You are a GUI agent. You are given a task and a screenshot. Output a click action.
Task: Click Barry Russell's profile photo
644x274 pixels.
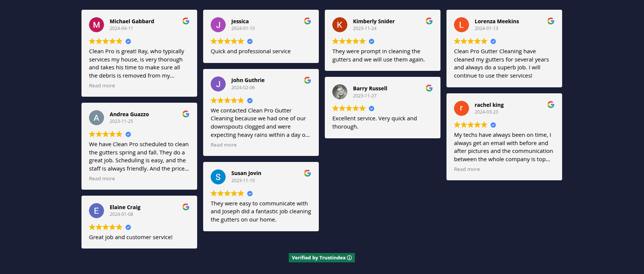pos(340,92)
